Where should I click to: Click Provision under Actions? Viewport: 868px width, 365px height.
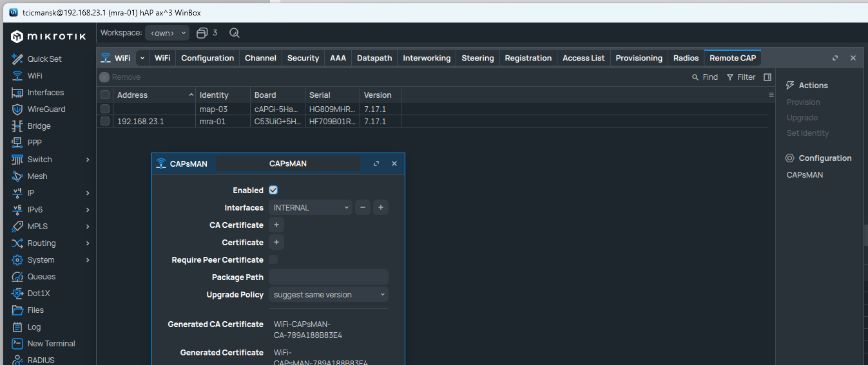pyautogui.click(x=803, y=102)
